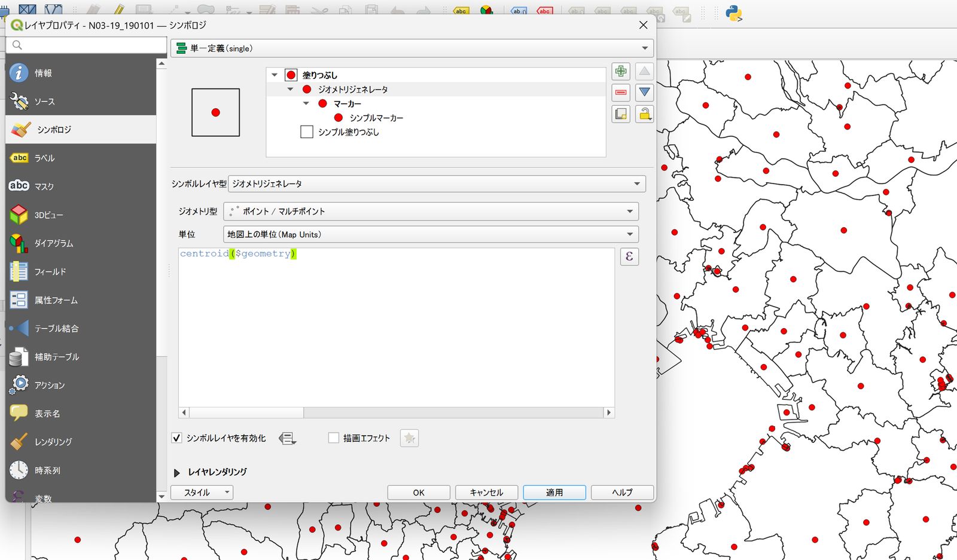Viewport: 957px width, 560px height.
Task: Open the expression builder epsilon button
Action: click(x=629, y=256)
